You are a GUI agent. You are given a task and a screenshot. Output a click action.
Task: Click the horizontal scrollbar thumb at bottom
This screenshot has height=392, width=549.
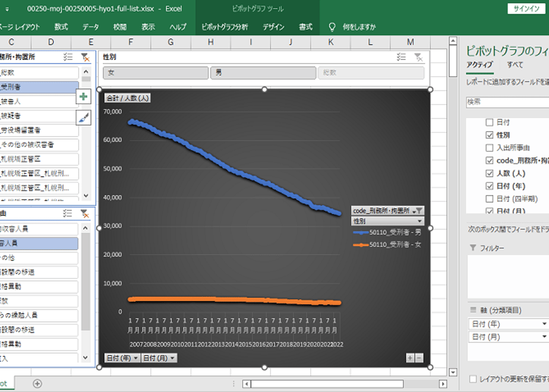click(327, 384)
